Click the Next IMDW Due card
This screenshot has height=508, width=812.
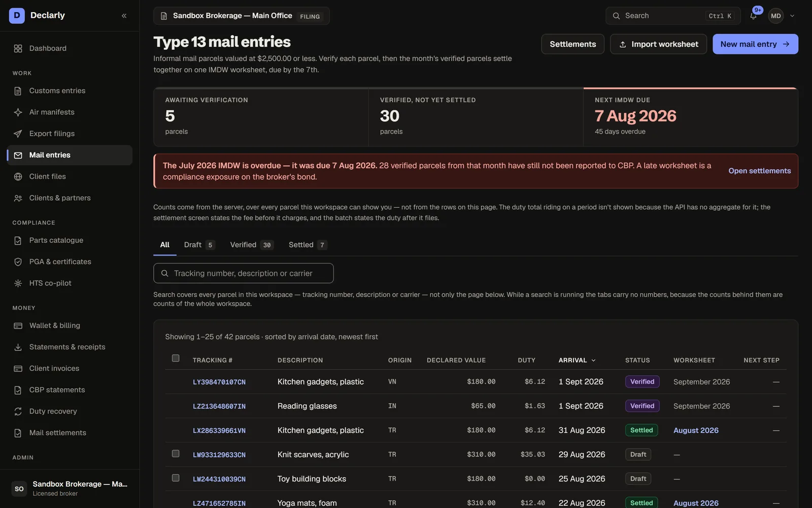click(x=691, y=117)
